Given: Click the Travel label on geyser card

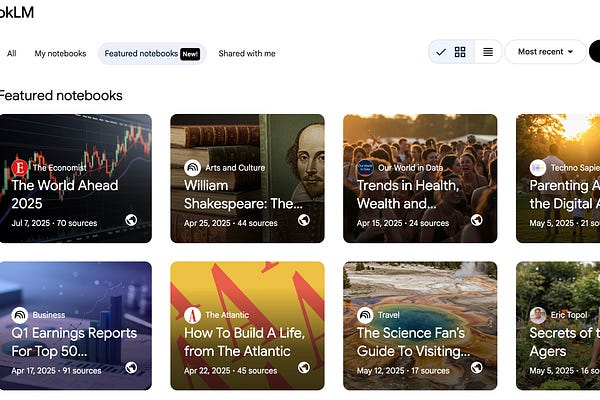Looking at the screenshot, I should click(389, 315).
